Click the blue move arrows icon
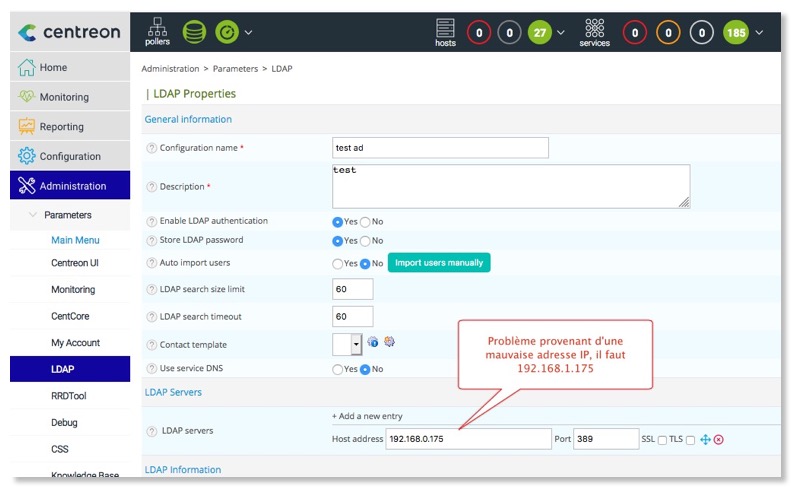The height and width of the screenshot is (487, 791). tap(704, 440)
